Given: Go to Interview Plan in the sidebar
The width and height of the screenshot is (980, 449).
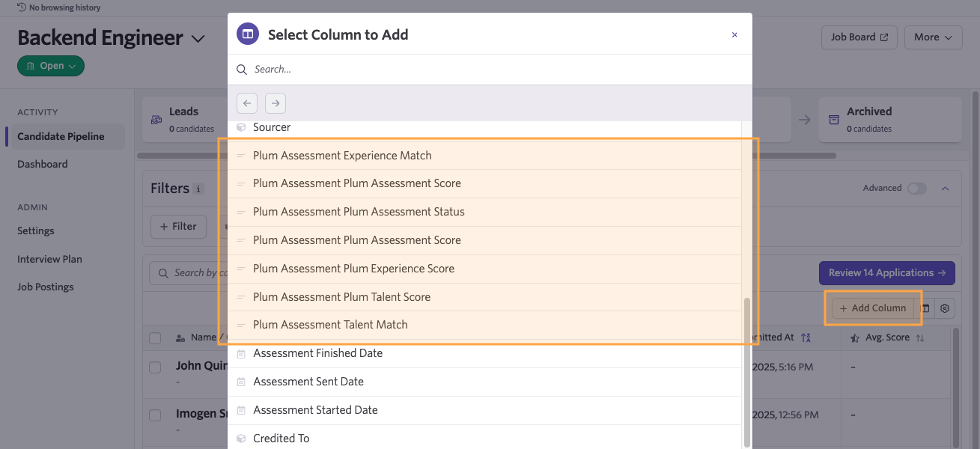Looking at the screenshot, I should (x=49, y=258).
